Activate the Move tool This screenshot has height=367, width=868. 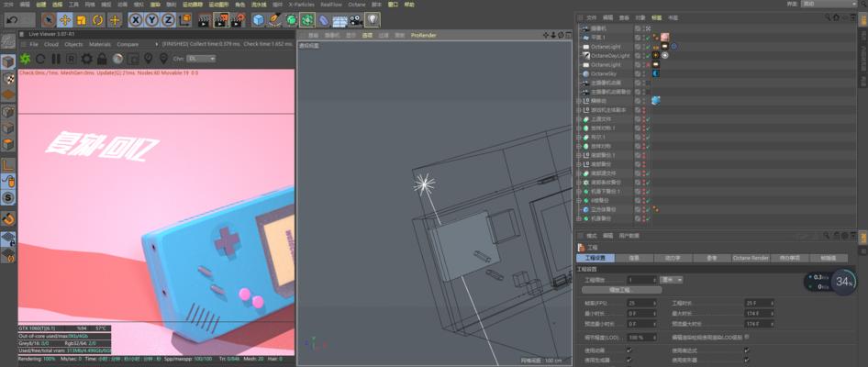65,20
